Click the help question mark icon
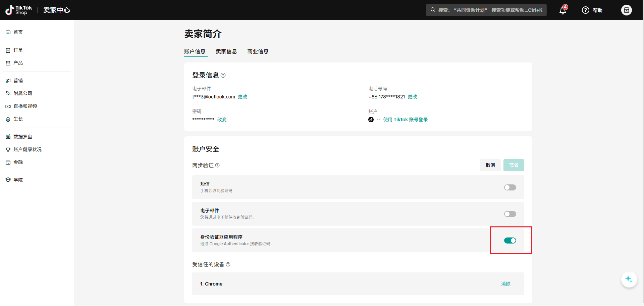 tap(585, 10)
